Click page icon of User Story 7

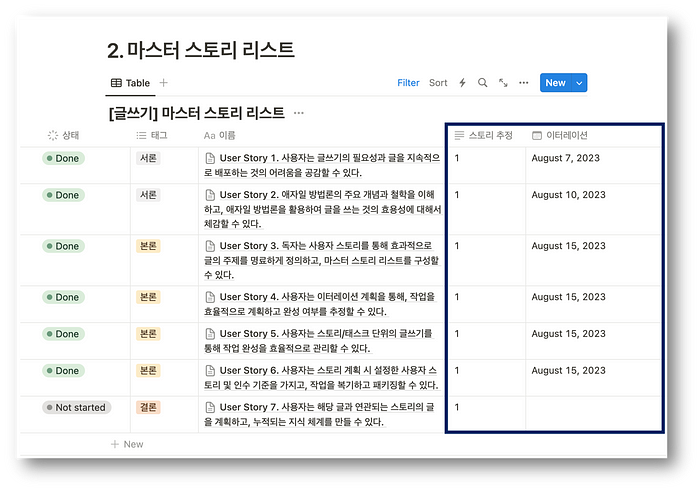coord(210,407)
